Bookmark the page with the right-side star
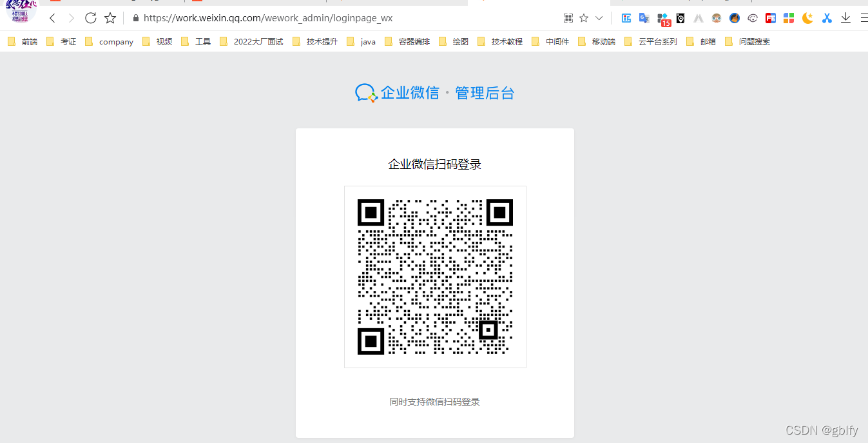 point(584,18)
